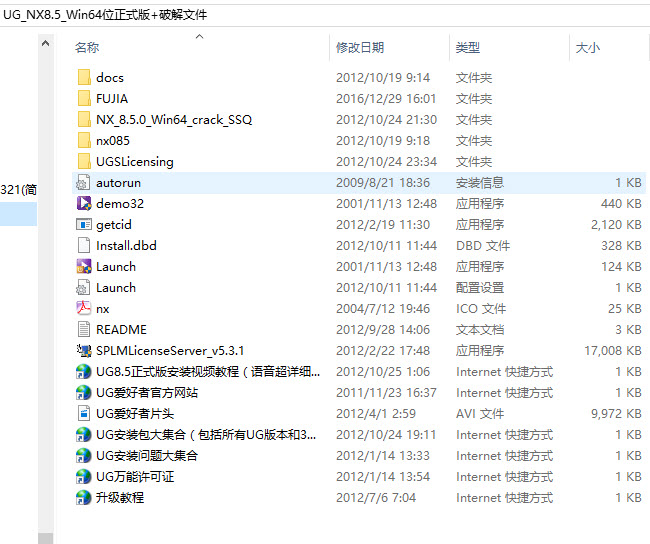Screen dimensions: 650x544
Task: Click the getcid application icon
Action: (x=84, y=225)
